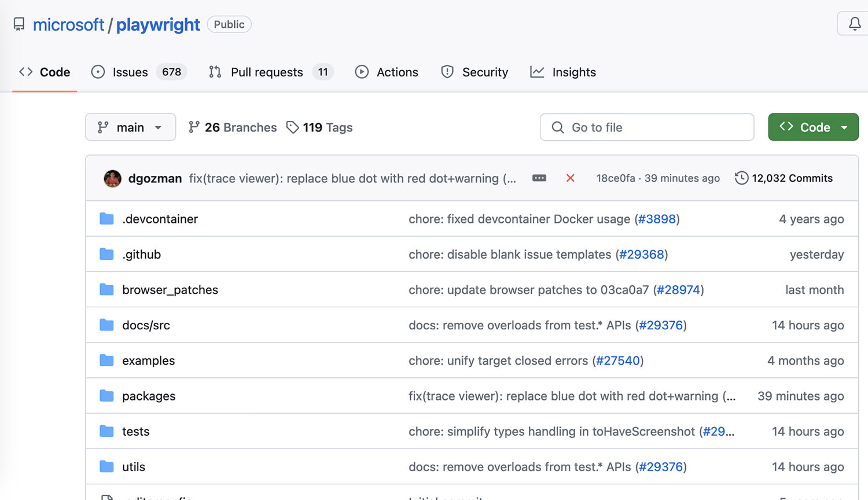The height and width of the screenshot is (500, 868).
Task: Open the Issues tab
Action: tap(139, 72)
